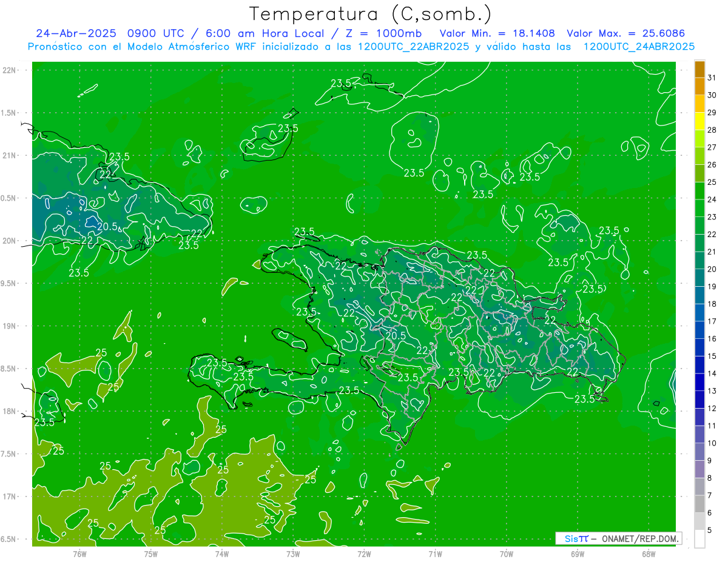Viewport: 728px width, 562px height.
Task: Click the '17N' latitude axis label
Action: pyautogui.click(x=10, y=497)
